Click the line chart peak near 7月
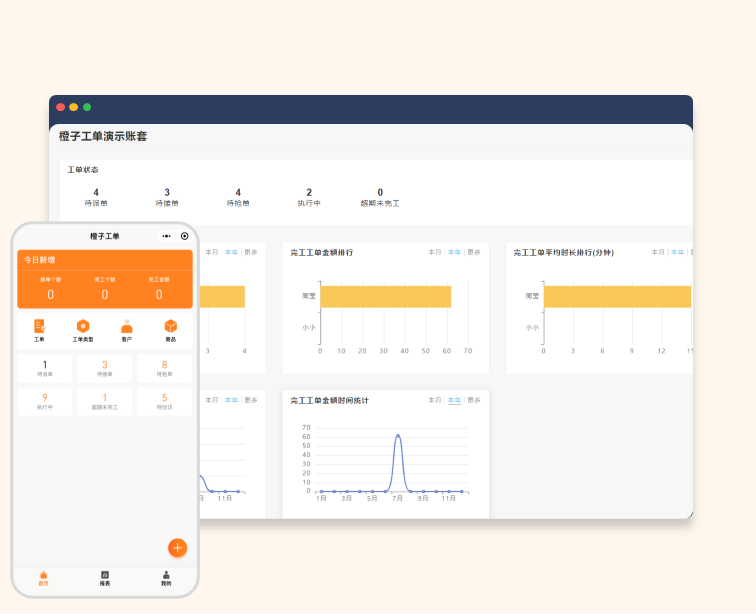756x614 pixels. (x=398, y=436)
